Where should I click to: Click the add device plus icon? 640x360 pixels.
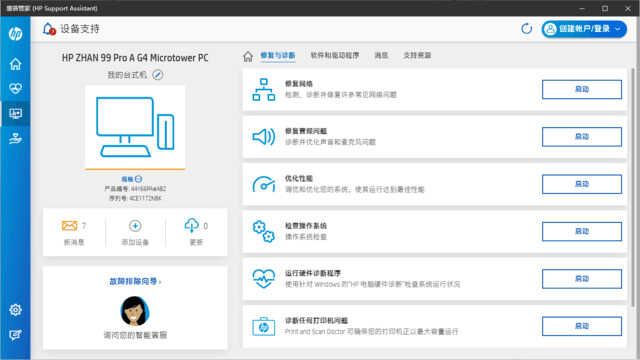coord(135,226)
